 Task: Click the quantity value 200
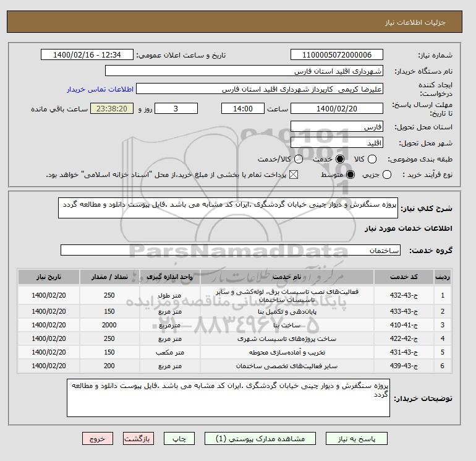coord(109,366)
